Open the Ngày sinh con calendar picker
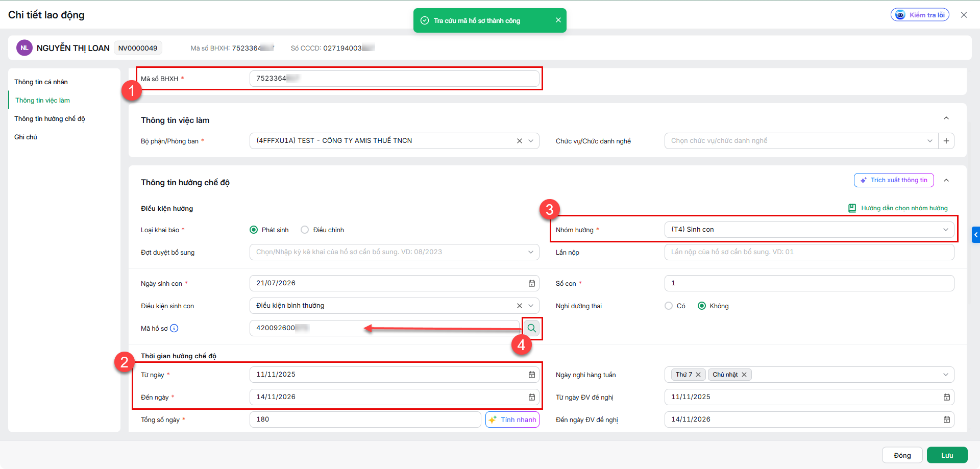Screen dimensions: 980x469 tap(531, 283)
